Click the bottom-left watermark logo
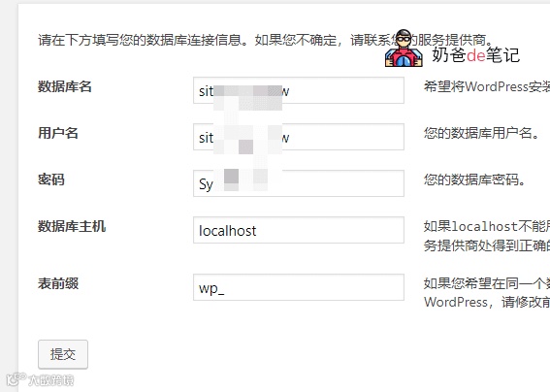The height and width of the screenshot is (392, 550). [41, 379]
